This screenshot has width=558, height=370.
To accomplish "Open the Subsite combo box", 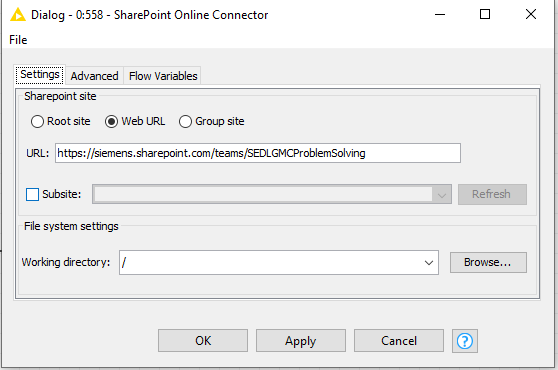I will [272, 194].
